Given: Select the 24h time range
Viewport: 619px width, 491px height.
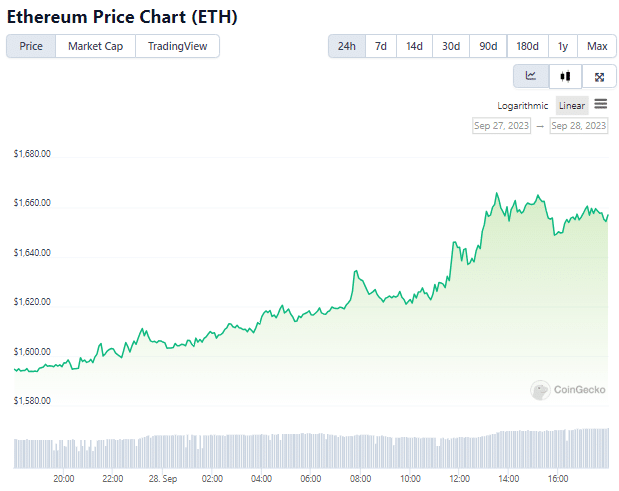Looking at the screenshot, I should pyautogui.click(x=347, y=47).
